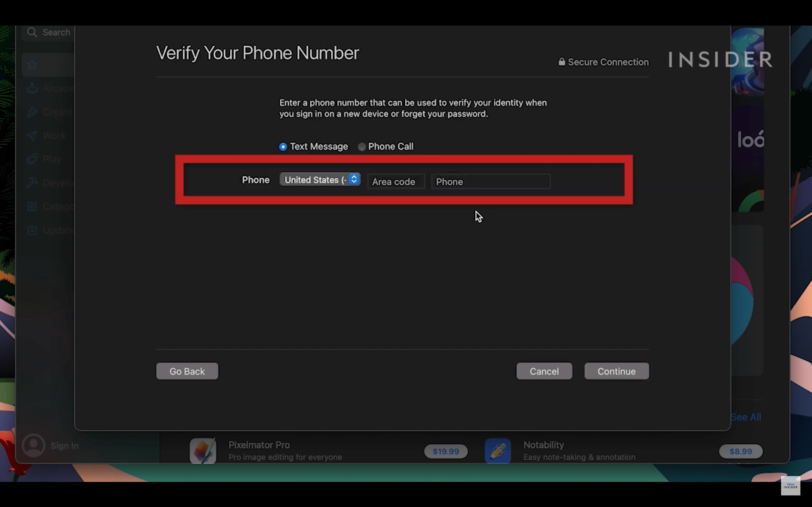Open the Arcade sidebar icon
The height and width of the screenshot is (507, 812).
pyautogui.click(x=32, y=88)
